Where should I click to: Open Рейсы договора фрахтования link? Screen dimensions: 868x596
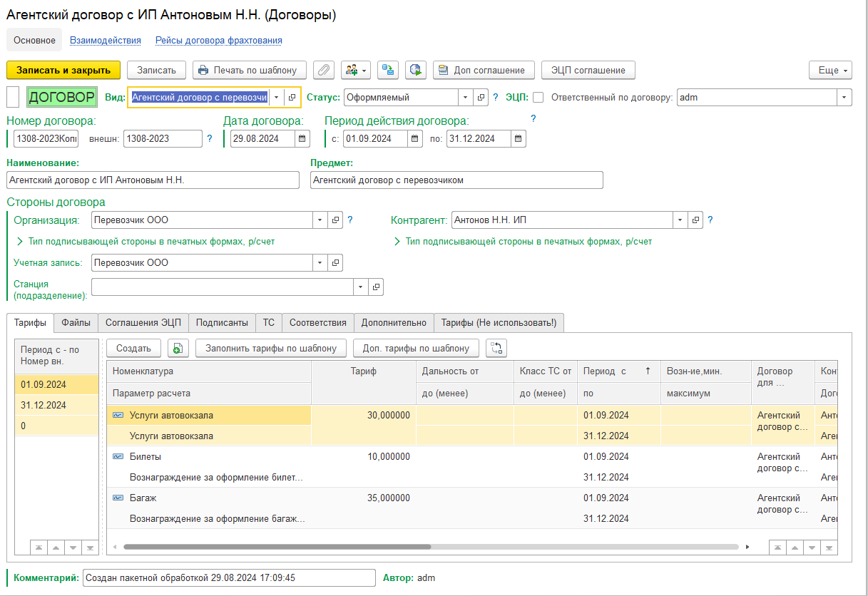219,41
